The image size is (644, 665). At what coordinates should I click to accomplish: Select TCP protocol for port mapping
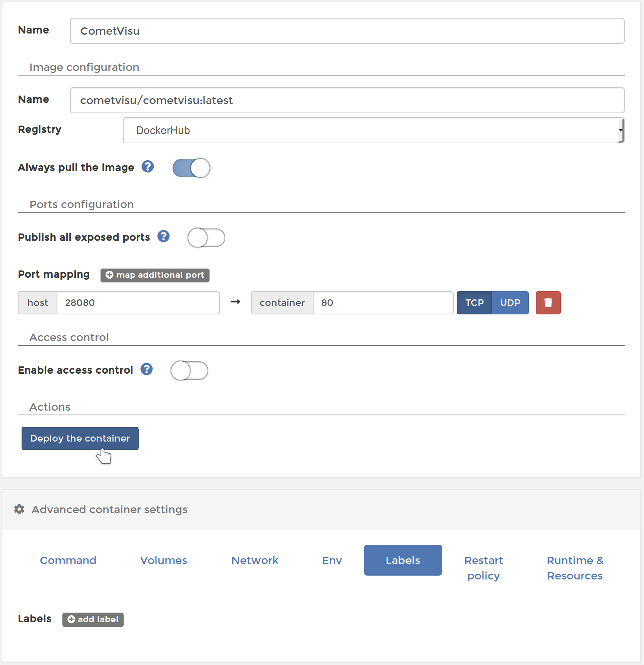pyautogui.click(x=475, y=303)
